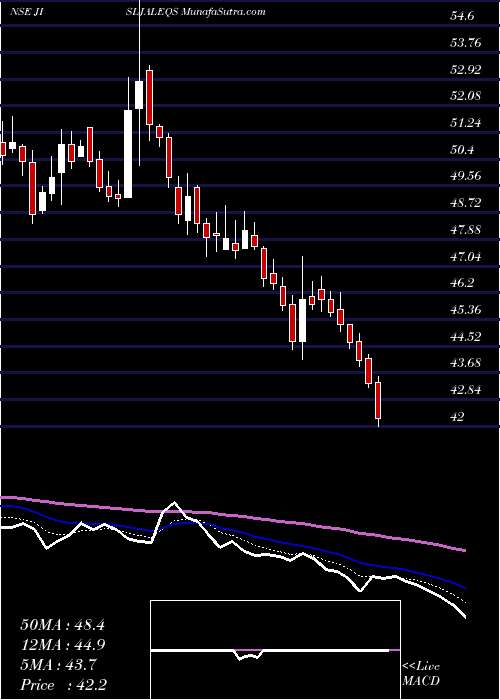Click the 51.24 price axis label
The height and width of the screenshot is (700, 500).
click(x=465, y=122)
